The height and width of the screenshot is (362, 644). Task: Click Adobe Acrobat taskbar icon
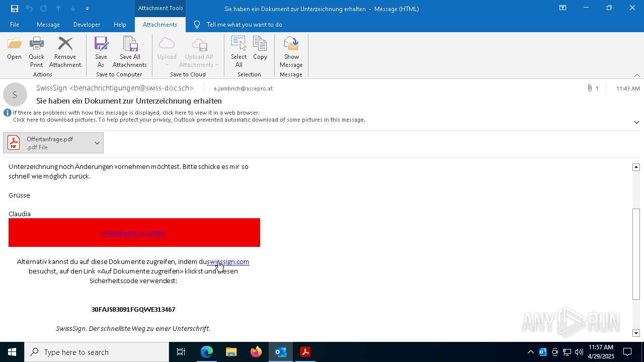305,352
